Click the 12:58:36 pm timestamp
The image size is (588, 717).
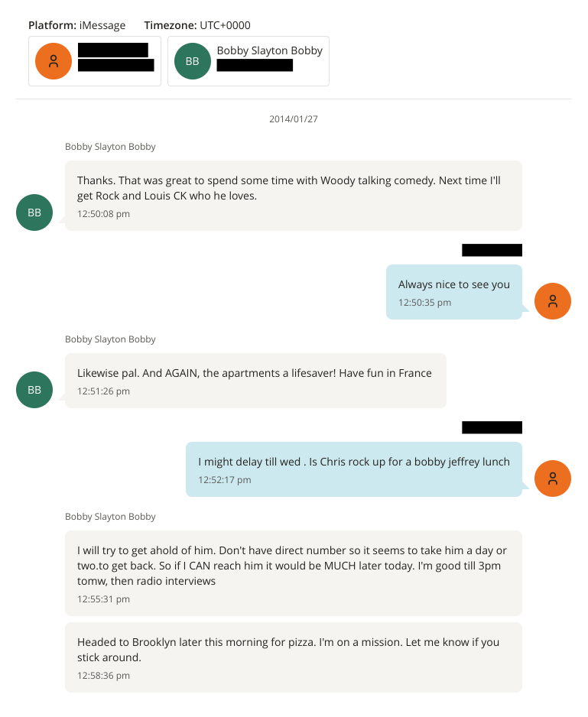[103, 676]
